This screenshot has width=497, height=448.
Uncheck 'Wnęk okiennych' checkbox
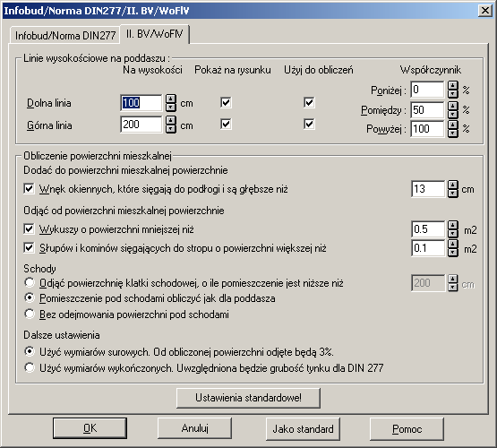[29, 189]
